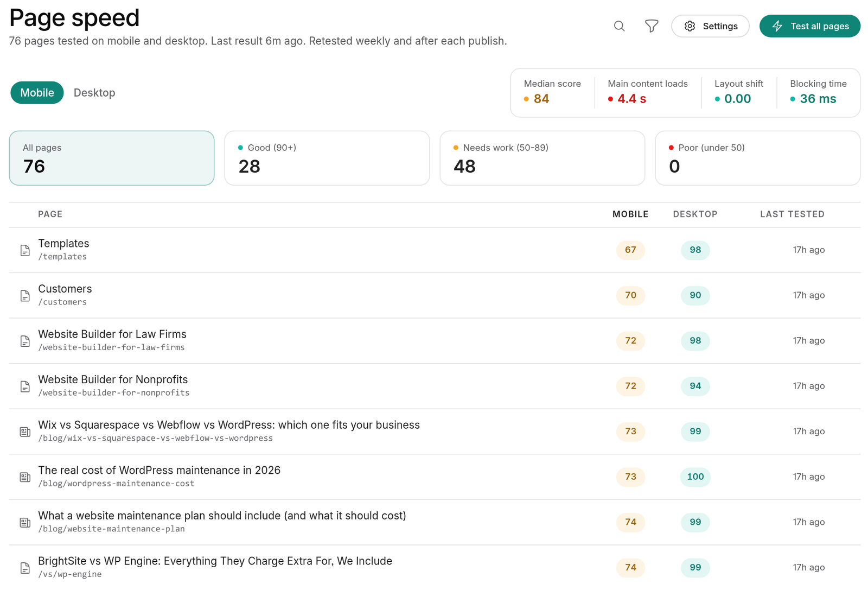868x590 pixels.
Task: Click the page icon for Nonprofits row
Action: [x=25, y=386]
